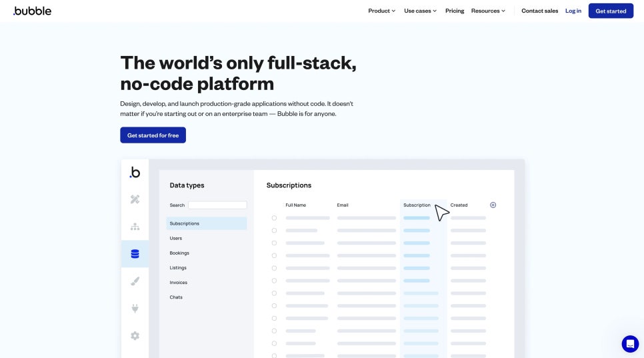The height and width of the screenshot is (358, 644).
Task: Click the Created column header
Action: 459,205
